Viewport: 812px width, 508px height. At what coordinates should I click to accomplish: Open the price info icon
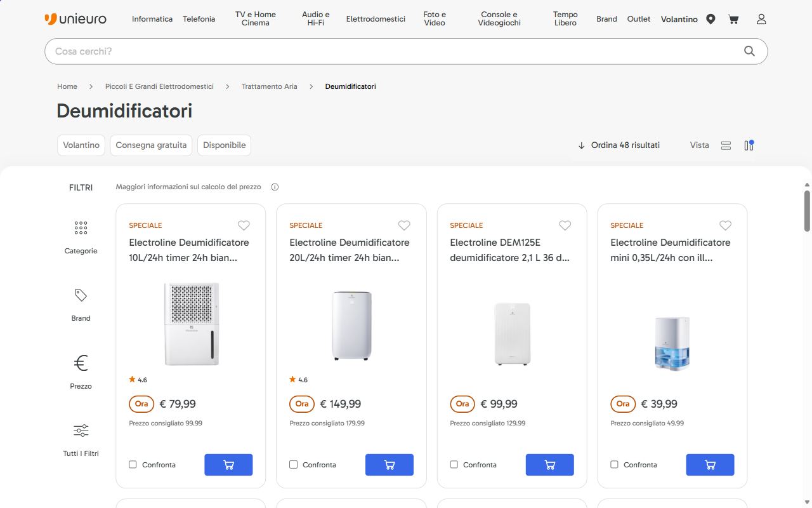[275, 187]
